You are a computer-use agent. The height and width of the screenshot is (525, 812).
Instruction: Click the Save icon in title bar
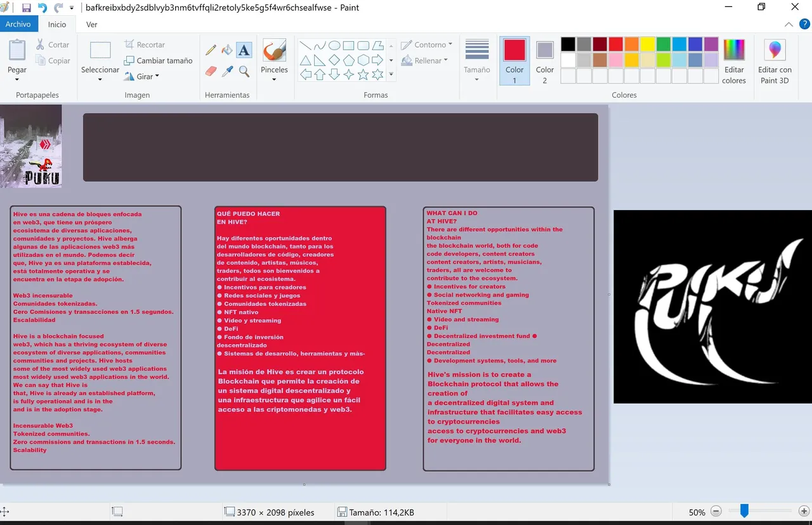click(x=27, y=8)
